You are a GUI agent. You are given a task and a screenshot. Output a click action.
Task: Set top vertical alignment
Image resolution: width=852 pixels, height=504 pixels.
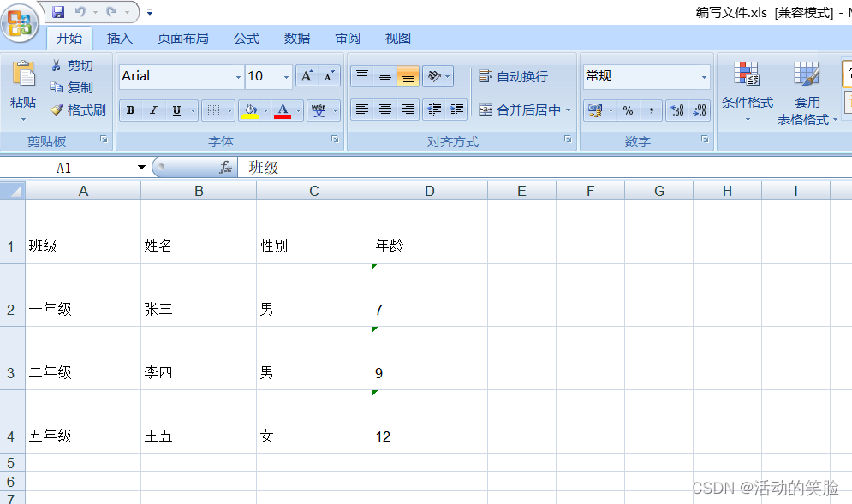pos(362,76)
